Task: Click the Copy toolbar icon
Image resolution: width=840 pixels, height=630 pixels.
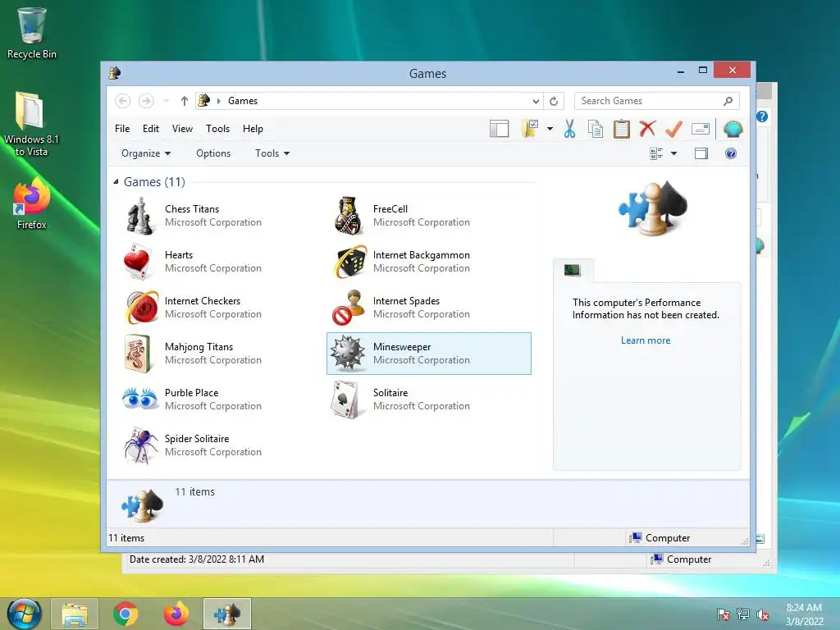Action: point(596,129)
